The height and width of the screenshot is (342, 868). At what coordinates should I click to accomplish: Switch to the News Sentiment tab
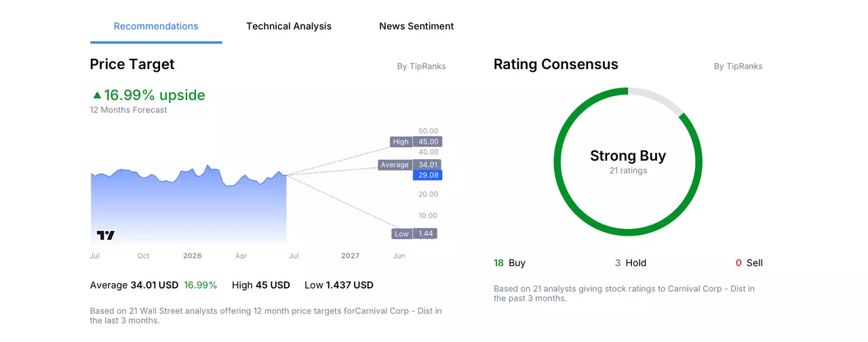coord(416,26)
